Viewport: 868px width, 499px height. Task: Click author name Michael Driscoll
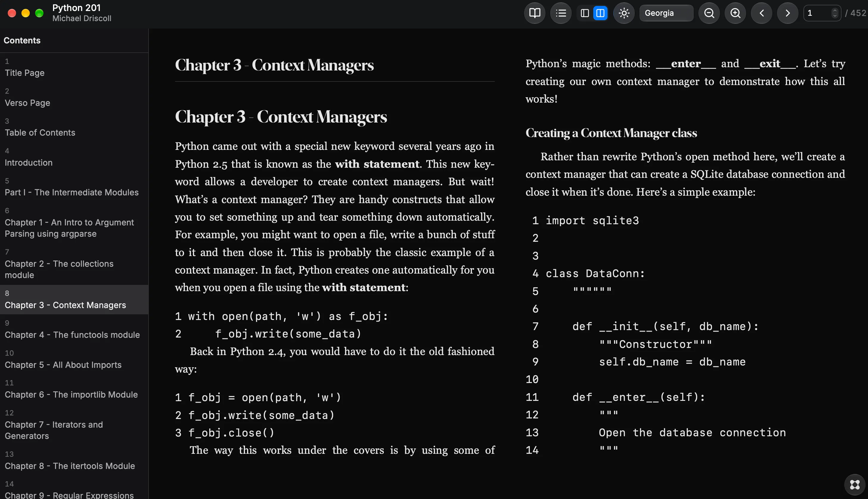click(82, 18)
